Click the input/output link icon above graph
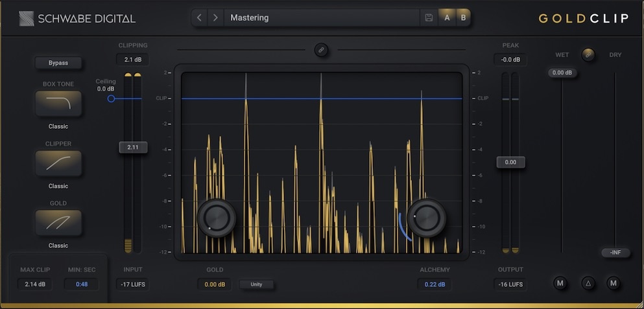Viewport: 644px width, 309px height. click(321, 50)
